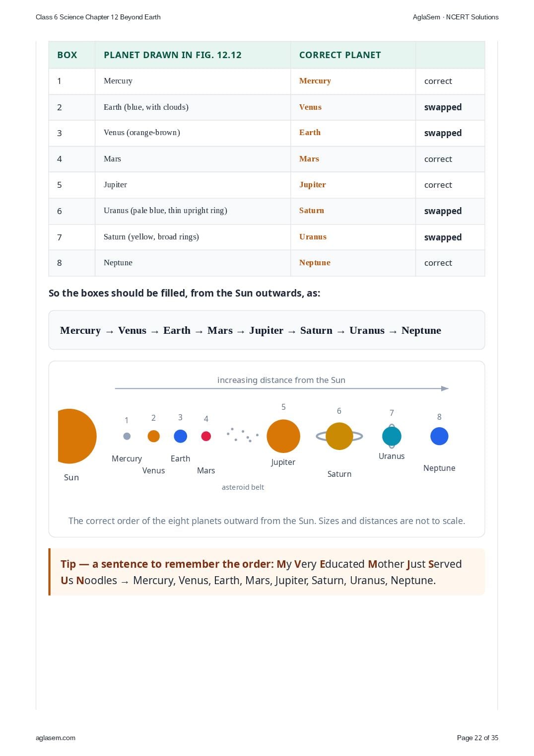Screen dimensions: 534x756
Task: Click the 'Venus' correct planet cell
Action: coord(310,107)
